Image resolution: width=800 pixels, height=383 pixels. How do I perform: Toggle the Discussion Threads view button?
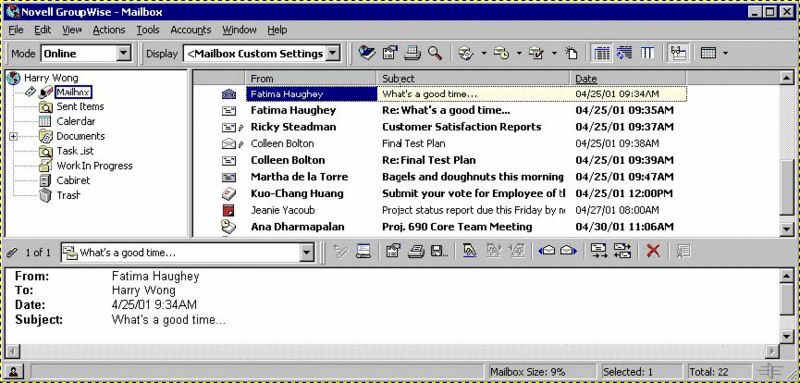[624, 53]
